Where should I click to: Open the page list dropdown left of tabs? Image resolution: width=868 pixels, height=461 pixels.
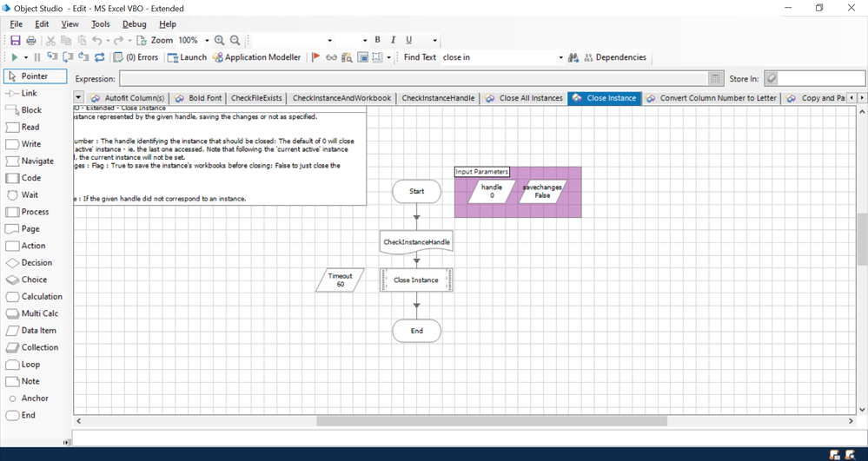pos(79,98)
